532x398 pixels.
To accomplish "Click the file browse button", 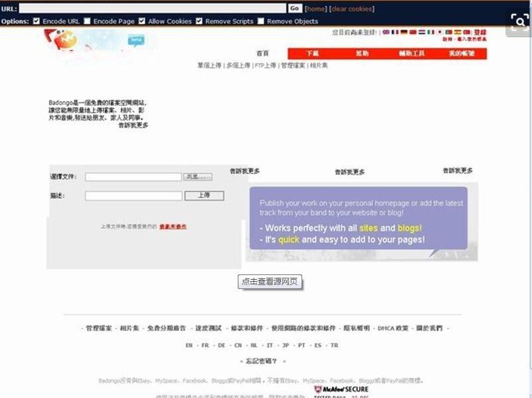I will (x=198, y=177).
